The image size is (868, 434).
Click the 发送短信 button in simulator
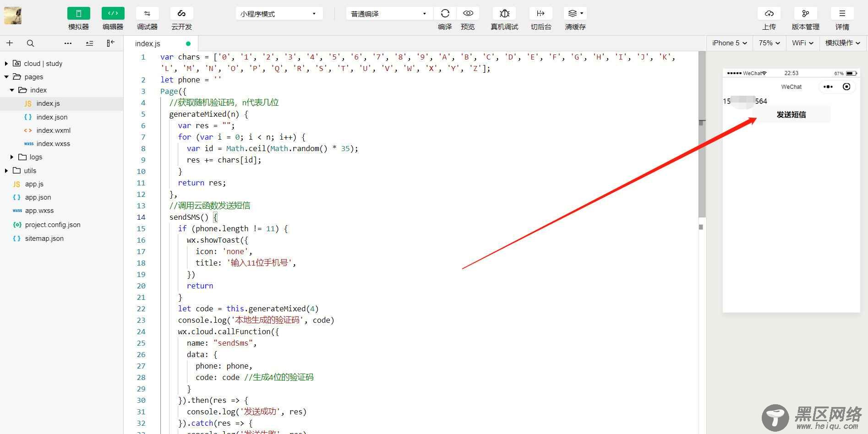pos(791,114)
